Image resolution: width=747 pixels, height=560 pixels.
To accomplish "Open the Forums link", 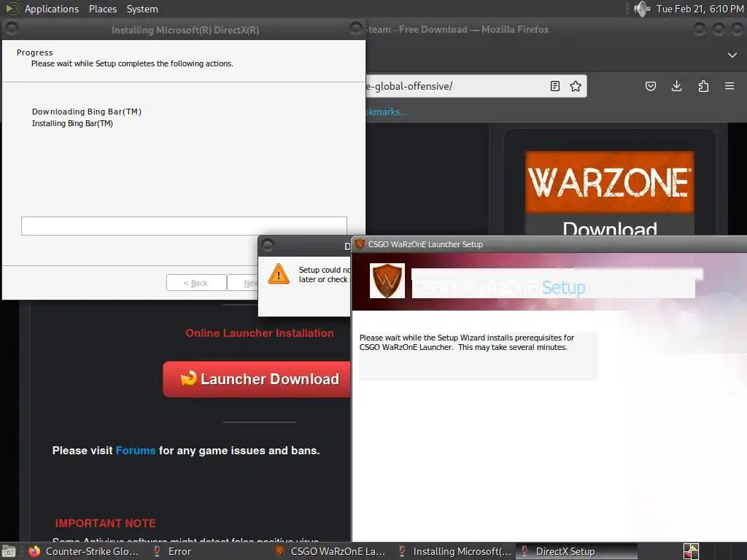I will [x=135, y=451].
